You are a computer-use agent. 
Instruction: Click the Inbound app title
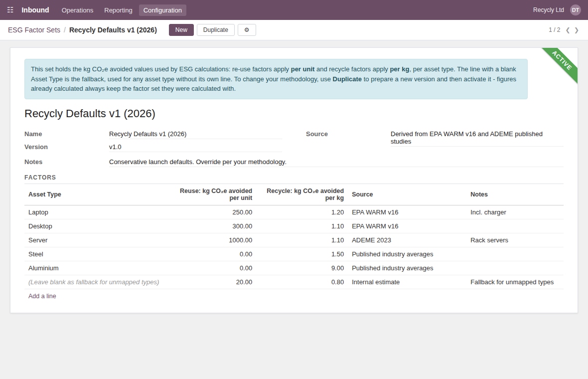[x=35, y=10]
